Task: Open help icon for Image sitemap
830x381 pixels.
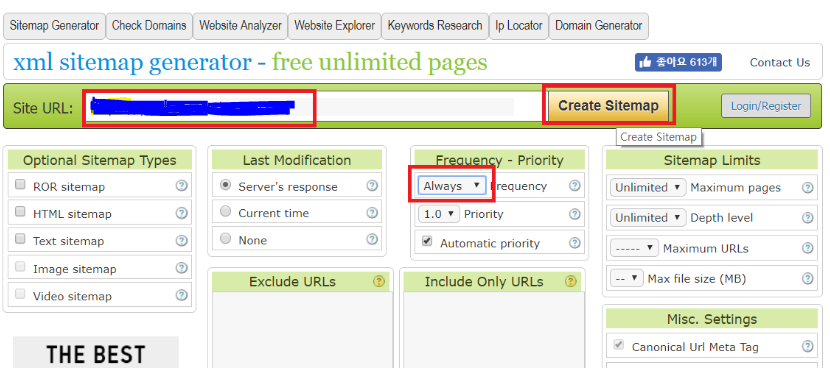Action: 182,268
